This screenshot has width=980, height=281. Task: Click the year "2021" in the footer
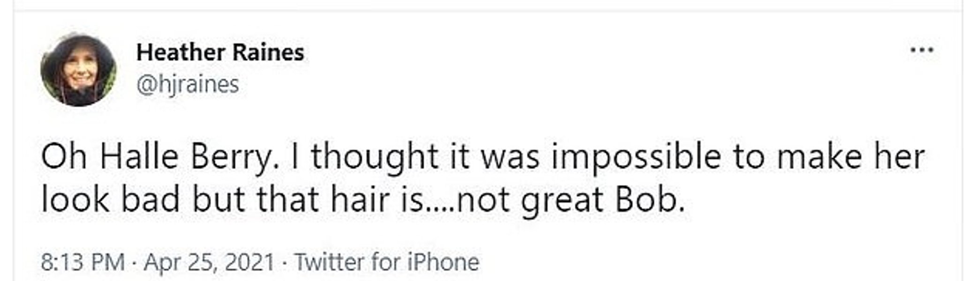250,262
